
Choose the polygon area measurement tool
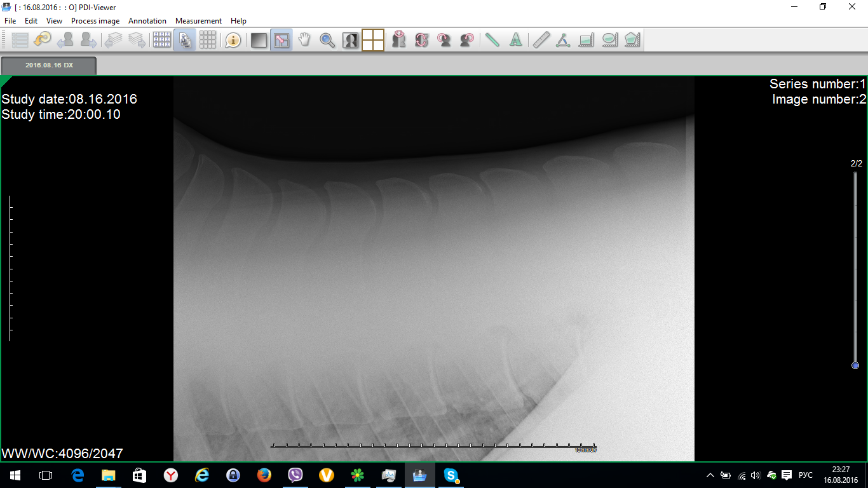[x=632, y=41]
